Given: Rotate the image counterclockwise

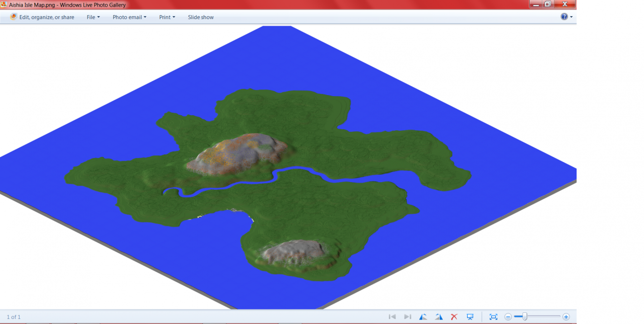Looking at the screenshot, I should (x=423, y=316).
